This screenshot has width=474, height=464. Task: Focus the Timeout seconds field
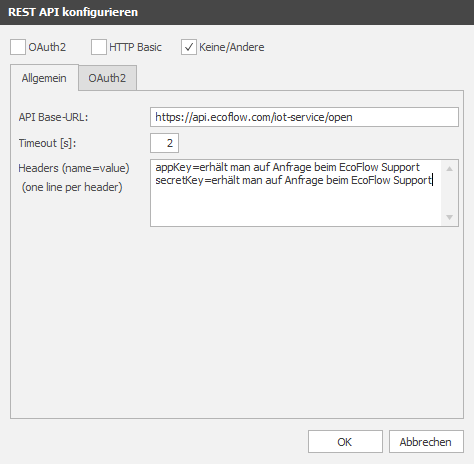point(164,143)
